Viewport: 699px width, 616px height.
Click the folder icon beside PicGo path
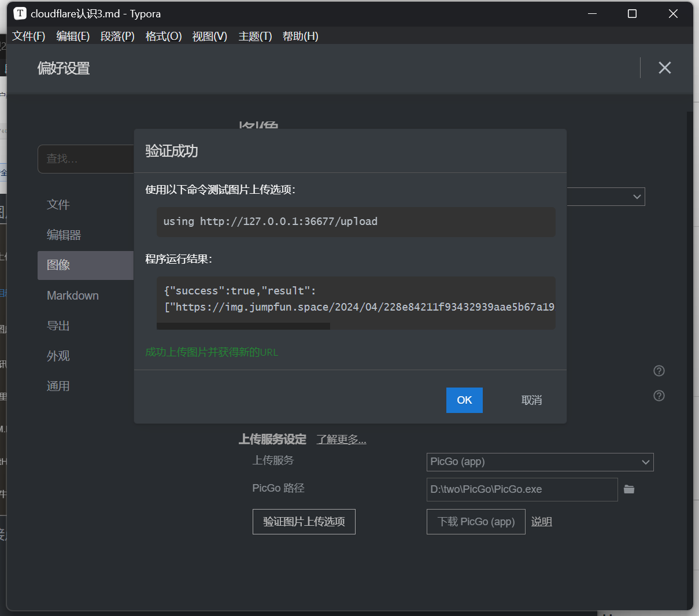click(629, 489)
